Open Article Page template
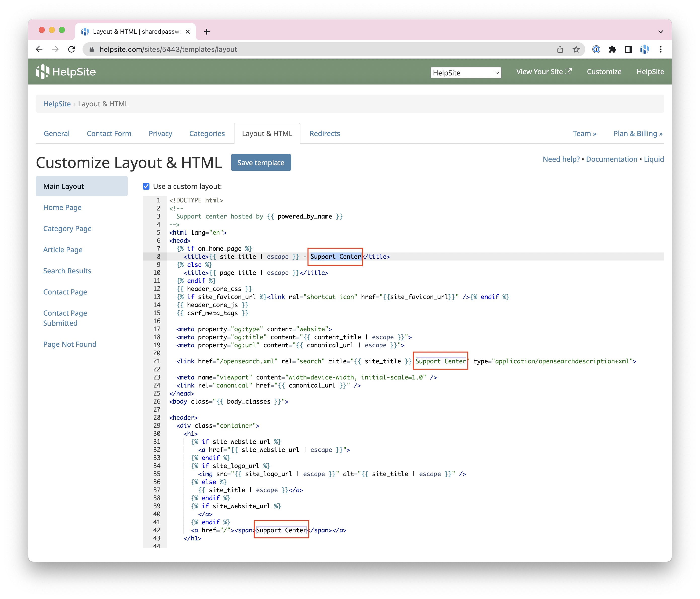700x599 pixels. [x=63, y=249]
